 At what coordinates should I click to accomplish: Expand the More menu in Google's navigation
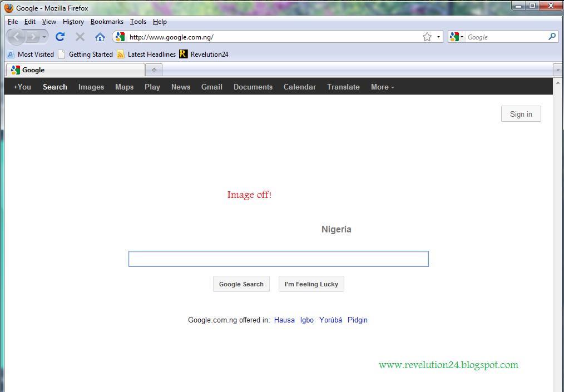click(x=382, y=87)
